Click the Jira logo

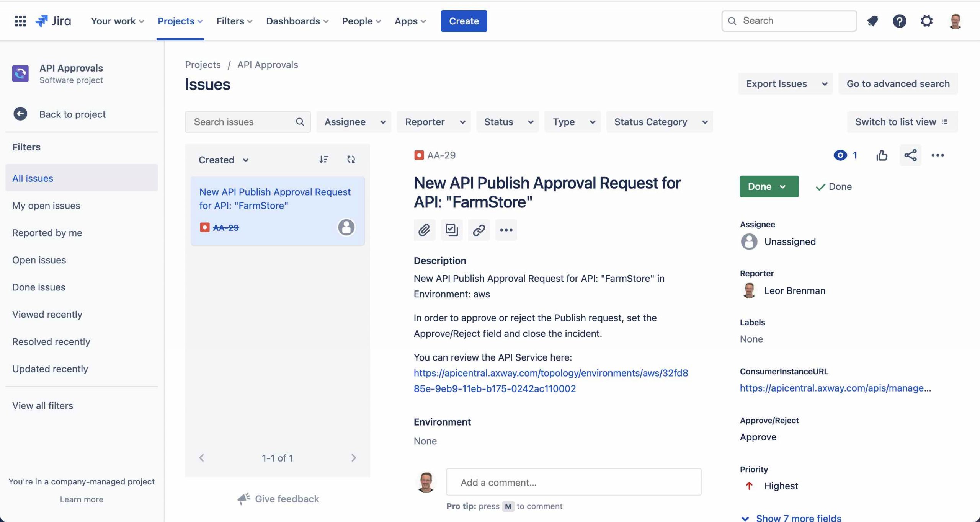coord(53,21)
